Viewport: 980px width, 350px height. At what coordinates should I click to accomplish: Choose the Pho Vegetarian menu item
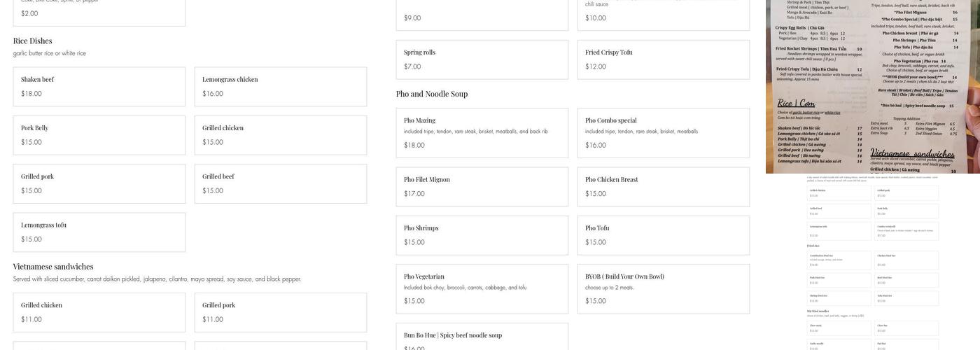482,288
